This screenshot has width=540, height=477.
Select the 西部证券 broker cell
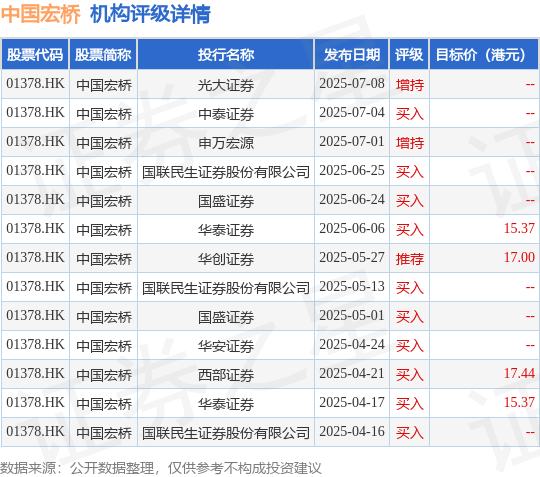pos(226,375)
